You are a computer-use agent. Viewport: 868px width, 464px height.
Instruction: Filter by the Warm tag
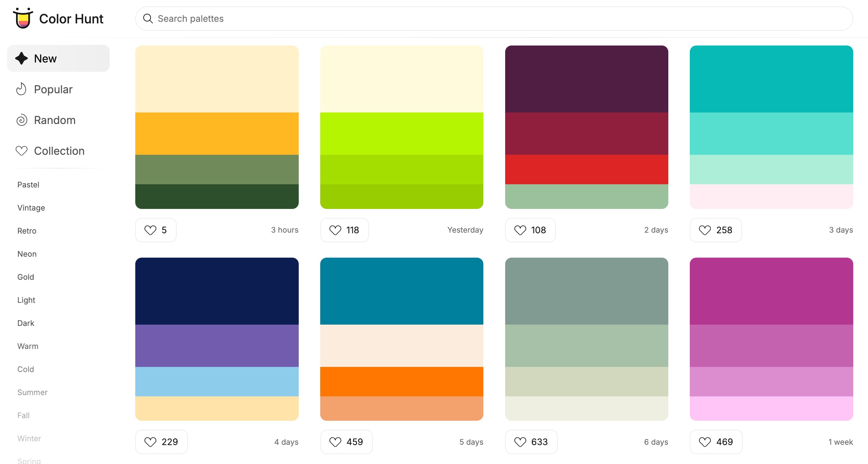click(28, 346)
